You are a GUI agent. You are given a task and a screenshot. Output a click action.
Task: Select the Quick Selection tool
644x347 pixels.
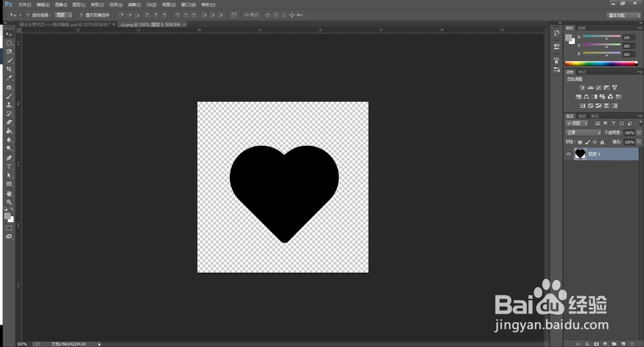pyautogui.click(x=9, y=61)
